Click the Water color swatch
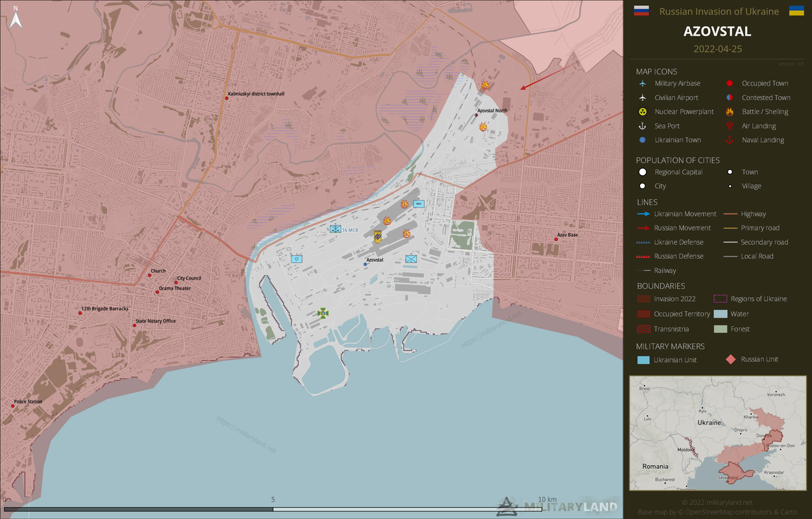Image resolution: width=812 pixels, height=519 pixels. click(x=720, y=314)
